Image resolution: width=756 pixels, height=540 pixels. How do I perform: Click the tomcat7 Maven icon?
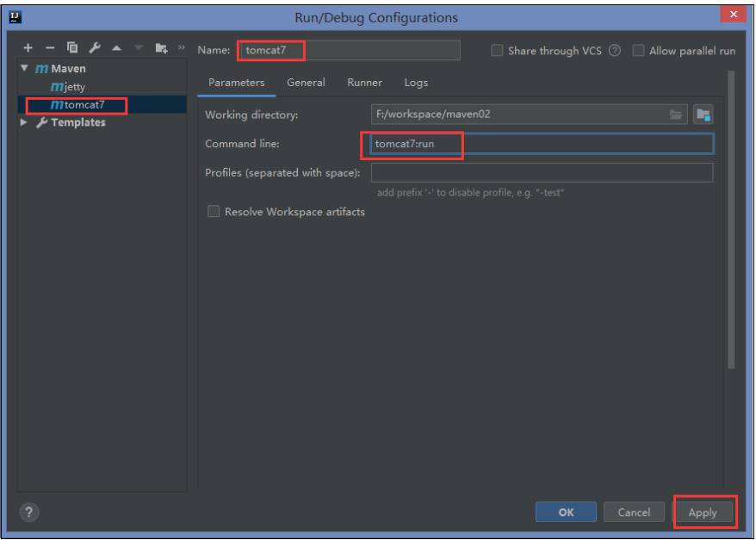point(57,104)
